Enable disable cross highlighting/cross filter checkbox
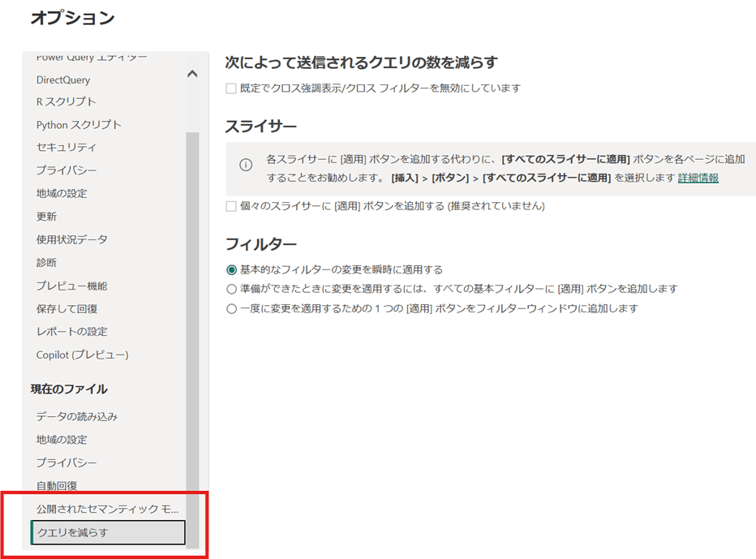Image resolution: width=756 pixels, height=559 pixels. point(231,88)
